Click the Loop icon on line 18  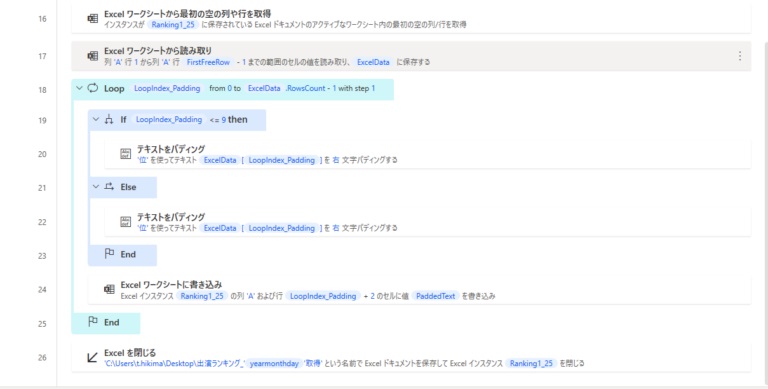point(93,88)
